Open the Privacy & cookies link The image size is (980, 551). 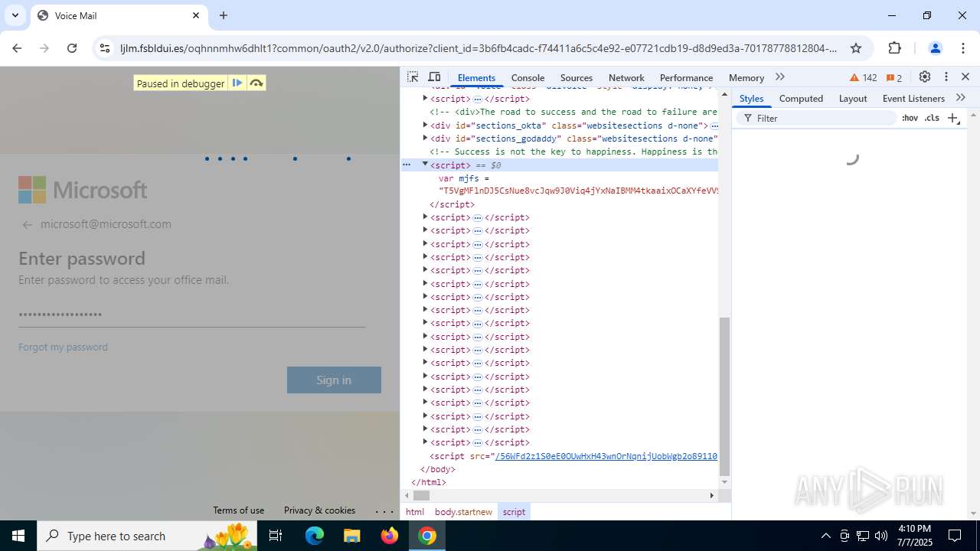[x=319, y=510]
